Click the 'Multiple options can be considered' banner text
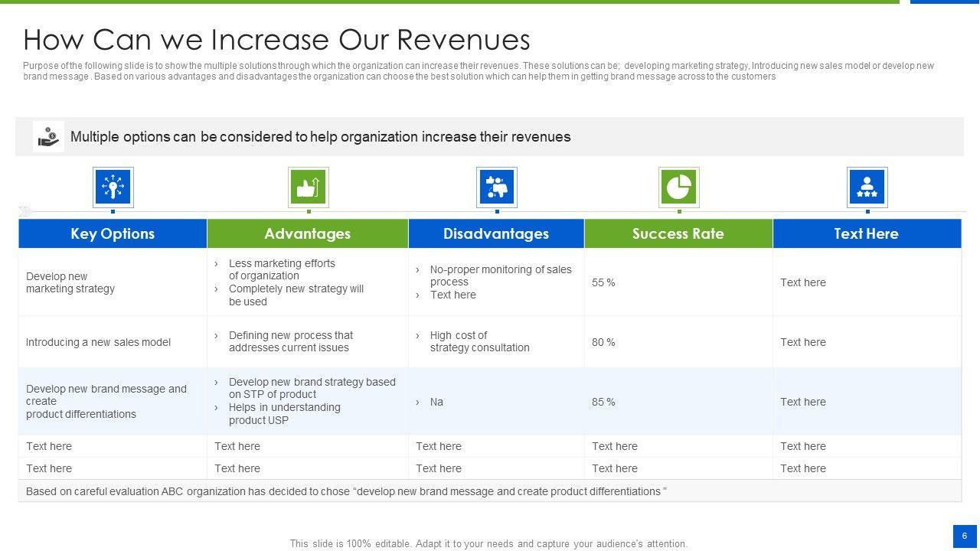Image resolution: width=980 pixels, height=551 pixels. [320, 137]
